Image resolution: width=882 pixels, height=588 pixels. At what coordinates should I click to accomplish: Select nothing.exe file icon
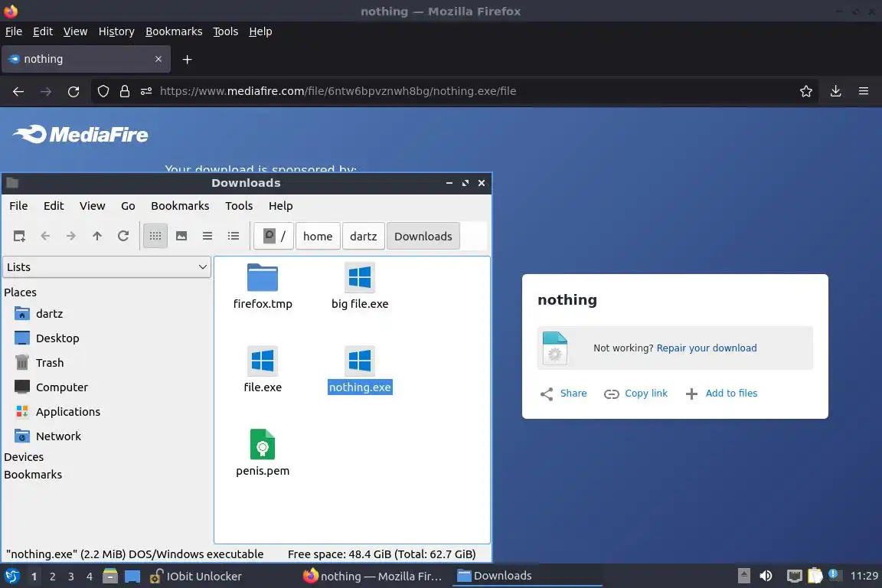[360, 371]
